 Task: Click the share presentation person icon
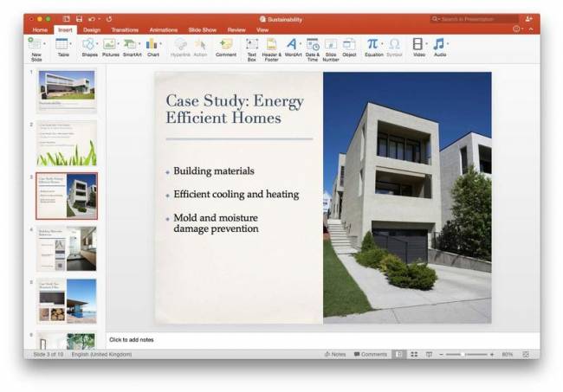pos(528,19)
